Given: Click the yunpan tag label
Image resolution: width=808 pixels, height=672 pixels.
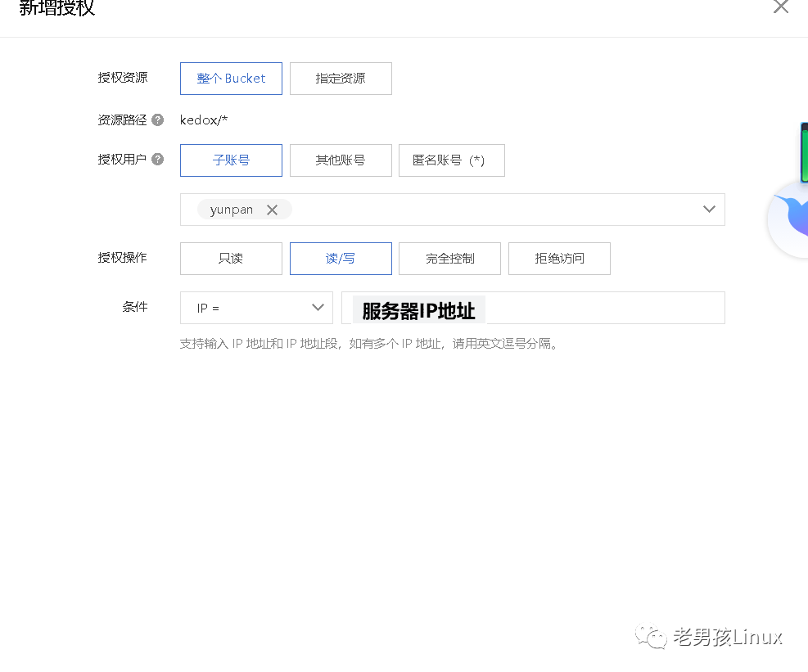Looking at the screenshot, I should click(232, 210).
